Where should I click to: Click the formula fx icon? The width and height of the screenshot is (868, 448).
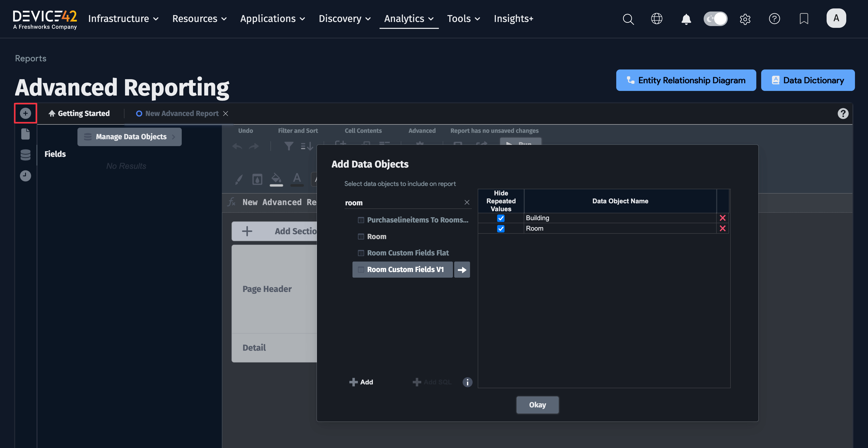tap(231, 202)
